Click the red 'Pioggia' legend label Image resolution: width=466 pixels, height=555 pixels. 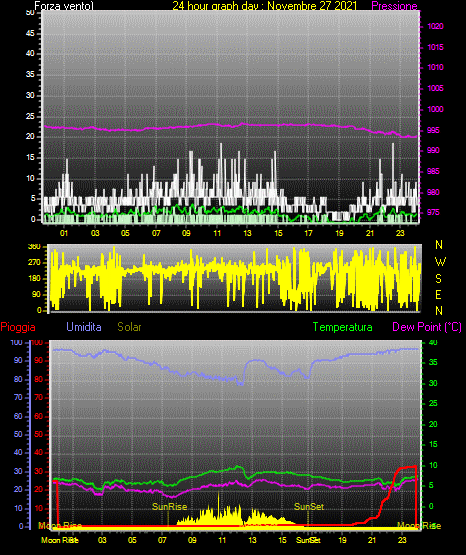pyautogui.click(x=18, y=327)
